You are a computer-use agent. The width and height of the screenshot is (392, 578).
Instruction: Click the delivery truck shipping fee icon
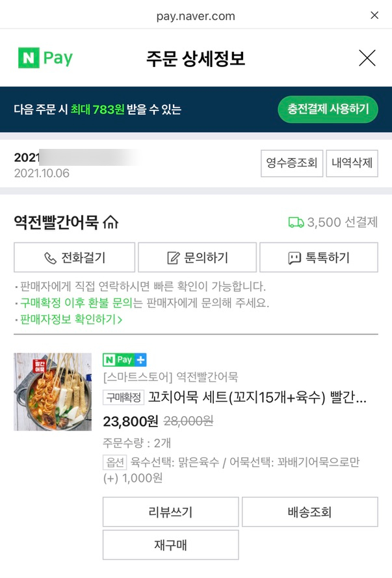point(296,222)
